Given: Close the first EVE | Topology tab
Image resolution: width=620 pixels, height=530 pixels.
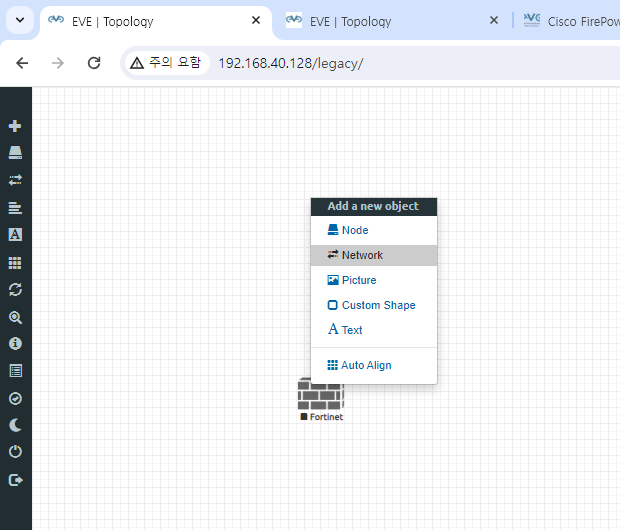Looking at the screenshot, I should 256,20.
